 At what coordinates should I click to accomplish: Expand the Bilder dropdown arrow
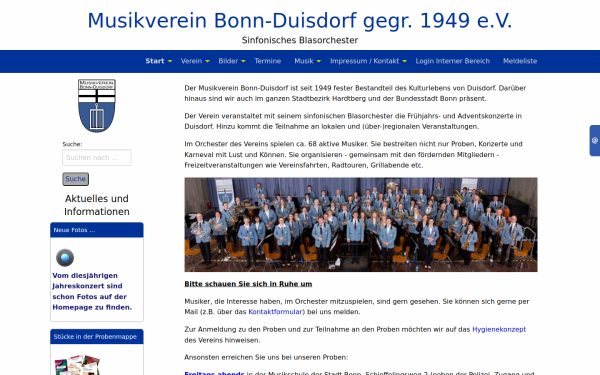pyautogui.click(x=243, y=61)
